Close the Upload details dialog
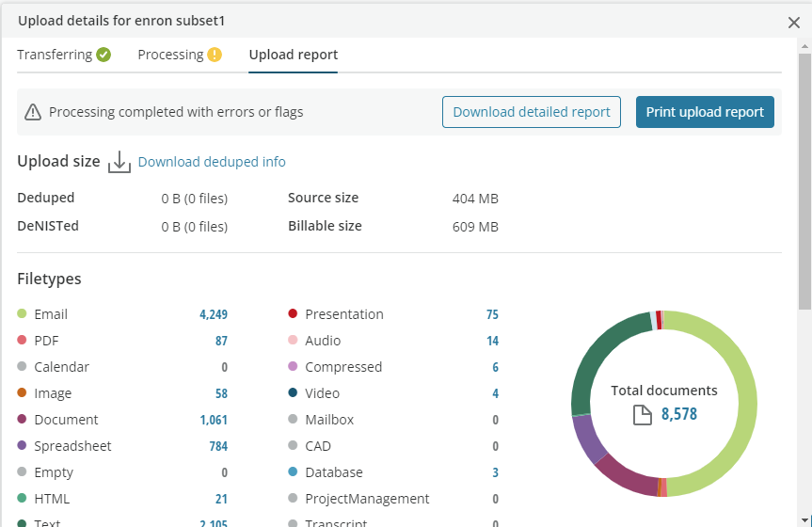The height and width of the screenshot is (527, 812). tap(793, 23)
